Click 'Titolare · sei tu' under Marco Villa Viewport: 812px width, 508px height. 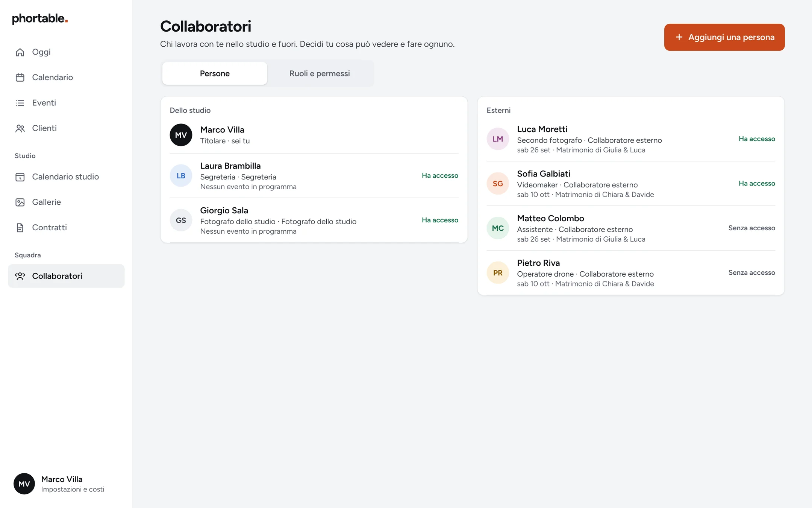click(225, 141)
